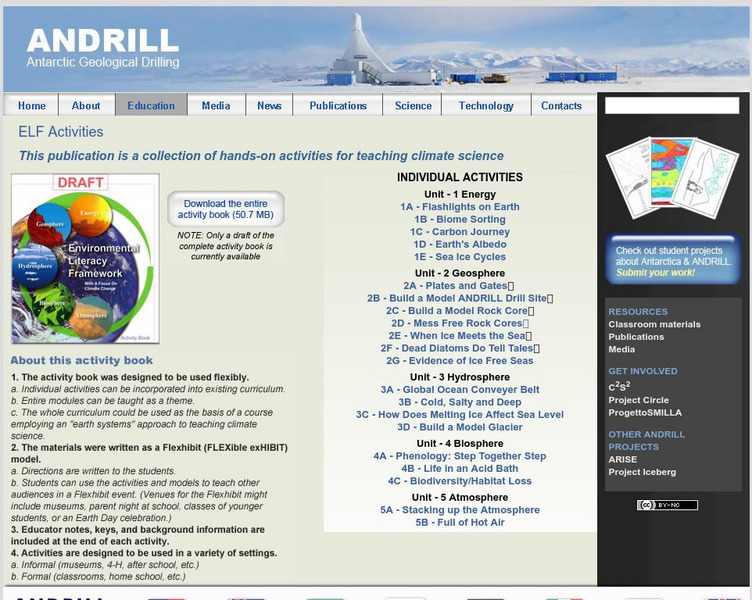The height and width of the screenshot is (600, 752).
Task: Open the Media navigation tab
Action: [216, 106]
